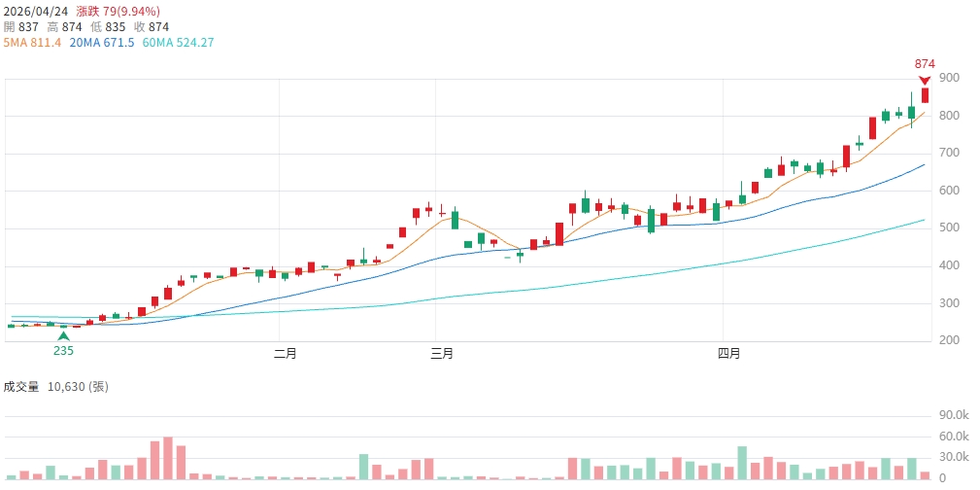Click the green arrow marking the 235 low
The image size is (980, 490).
[64, 335]
